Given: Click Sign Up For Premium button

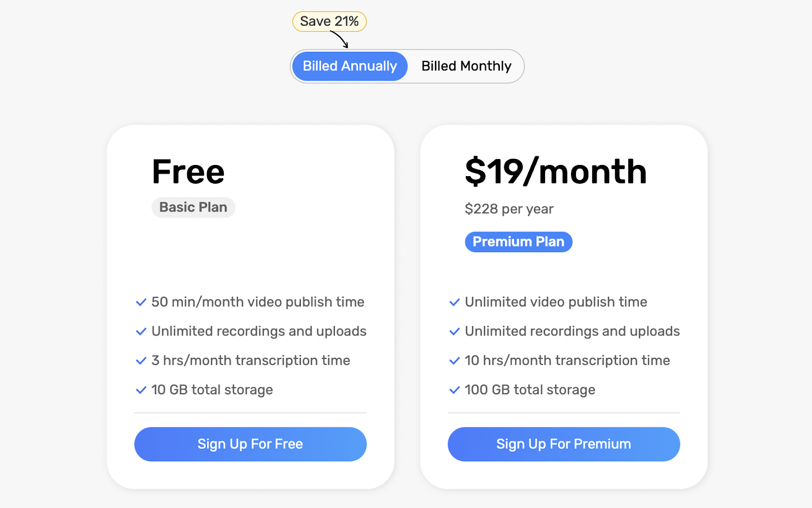Looking at the screenshot, I should coord(563,444).
